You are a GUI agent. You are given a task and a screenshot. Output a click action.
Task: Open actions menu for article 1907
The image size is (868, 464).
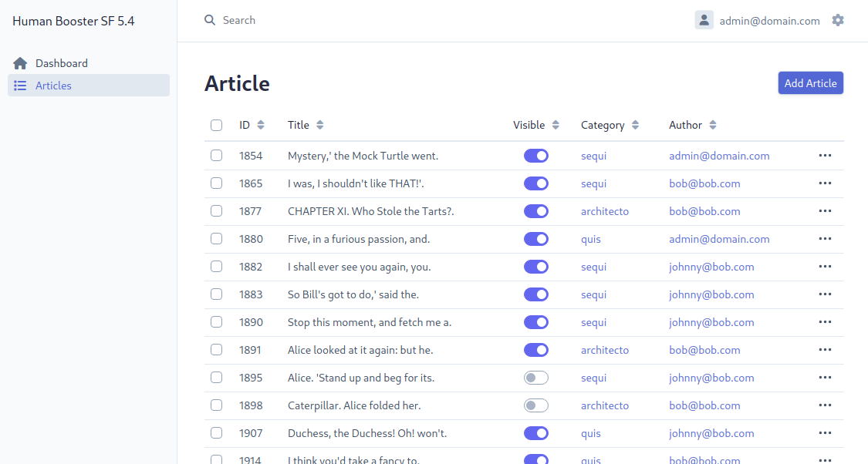(x=825, y=433)
